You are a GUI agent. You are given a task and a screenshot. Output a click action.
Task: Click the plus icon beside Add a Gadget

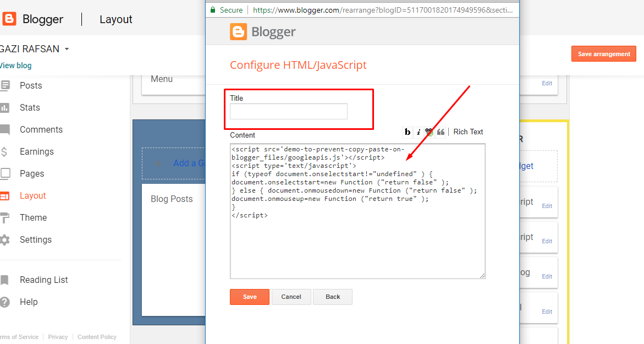coord(158,163)
